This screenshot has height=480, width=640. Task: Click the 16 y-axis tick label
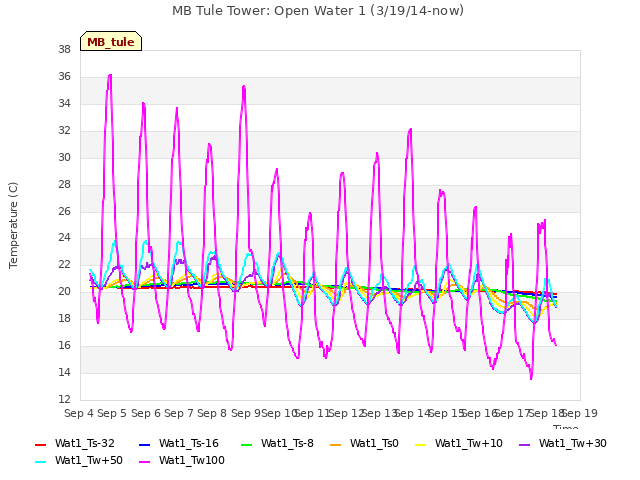pyautogui.click(x=64, y=345)
